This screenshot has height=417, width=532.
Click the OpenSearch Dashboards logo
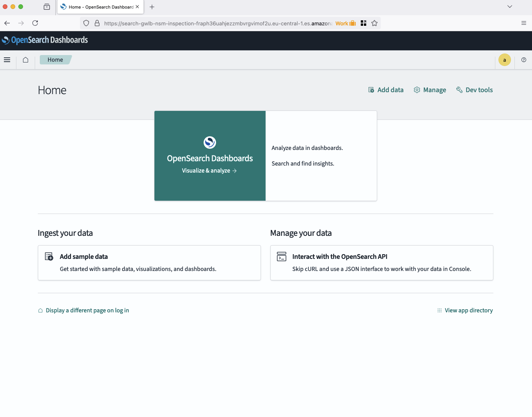pyautogui.click(x=45, y=40)
